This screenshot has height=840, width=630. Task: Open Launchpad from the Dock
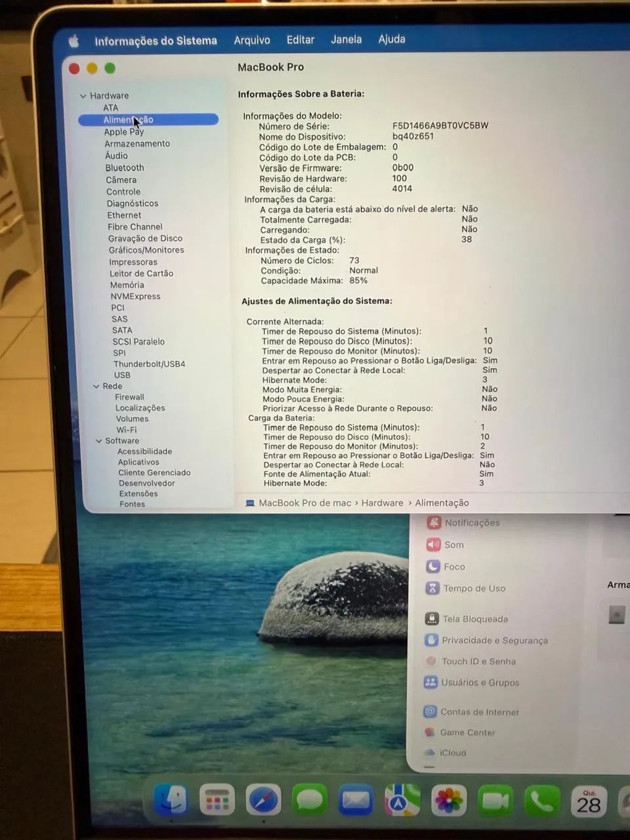point(217,800)
